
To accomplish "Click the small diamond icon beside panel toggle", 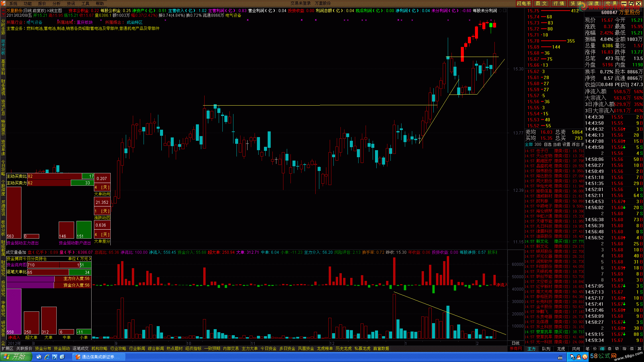I will pos(500,11).
